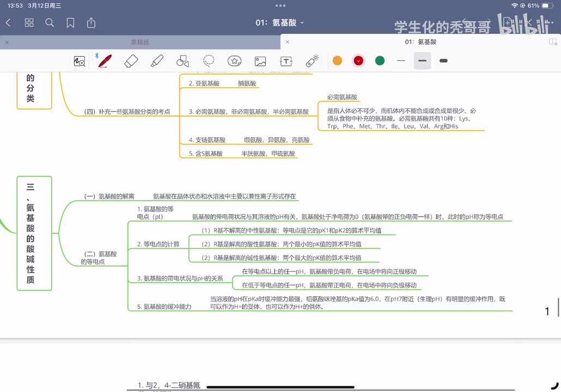Click '缬氨酸，异氨酸，亮氨酸' text
This screenshot has width=561, height=392.
click(277, 140)
